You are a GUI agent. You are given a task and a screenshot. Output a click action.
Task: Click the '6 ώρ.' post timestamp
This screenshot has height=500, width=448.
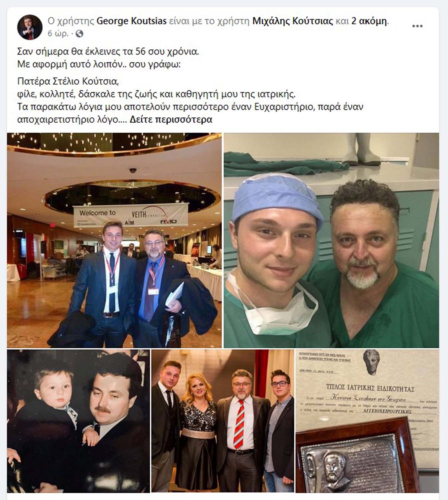[x=58, y=34]
